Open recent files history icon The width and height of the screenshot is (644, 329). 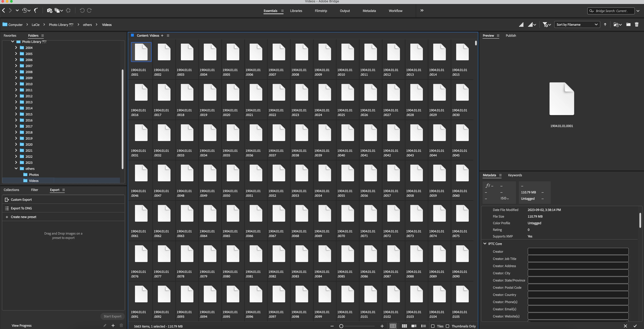coord(25,11)
